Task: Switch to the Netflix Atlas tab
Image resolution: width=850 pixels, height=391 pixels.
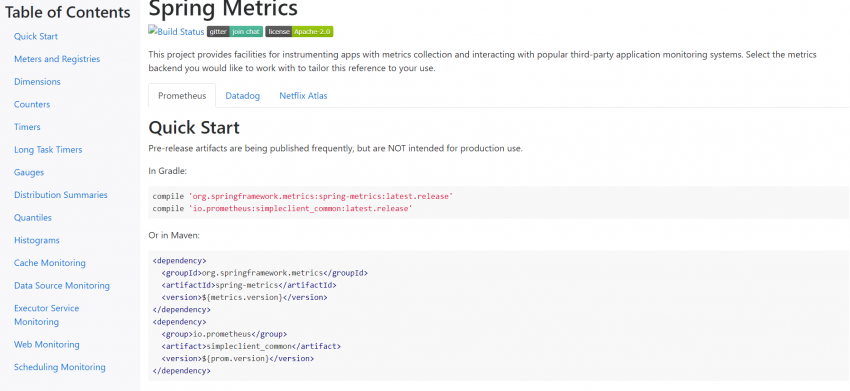Action: pyautogui.click(x=303, y=95)
